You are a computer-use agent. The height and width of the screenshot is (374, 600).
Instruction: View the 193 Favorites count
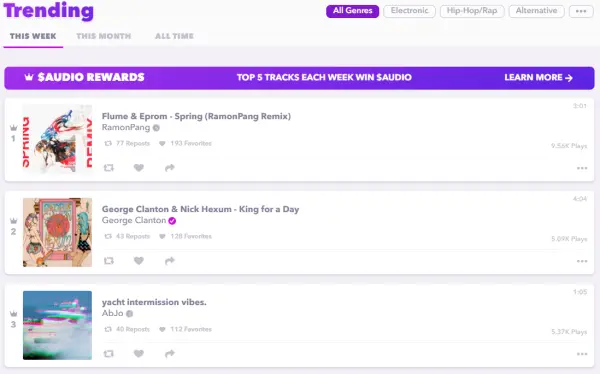[185, 143]
